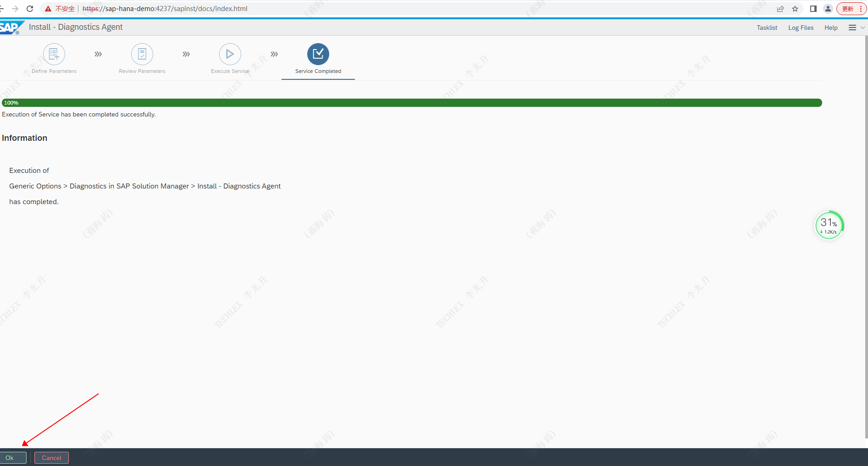
Task: Click the Review Parameters step icon
Action: click(x=142, y=54)
